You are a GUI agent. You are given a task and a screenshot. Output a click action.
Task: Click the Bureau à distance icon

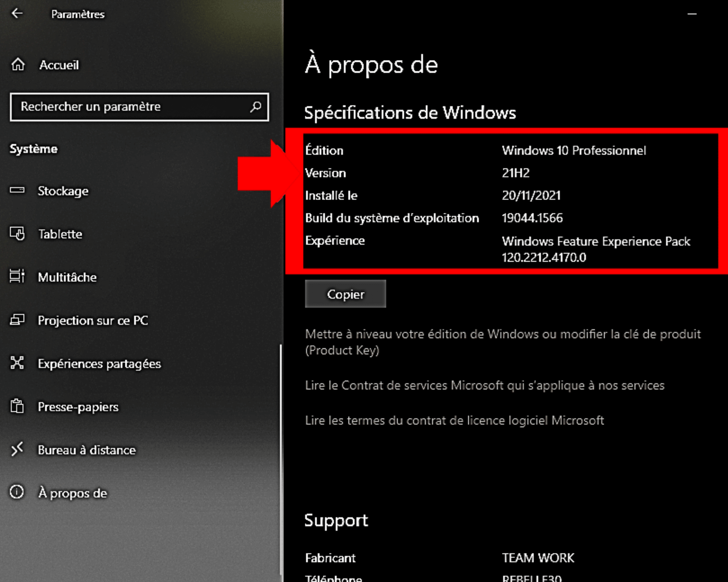17,450
